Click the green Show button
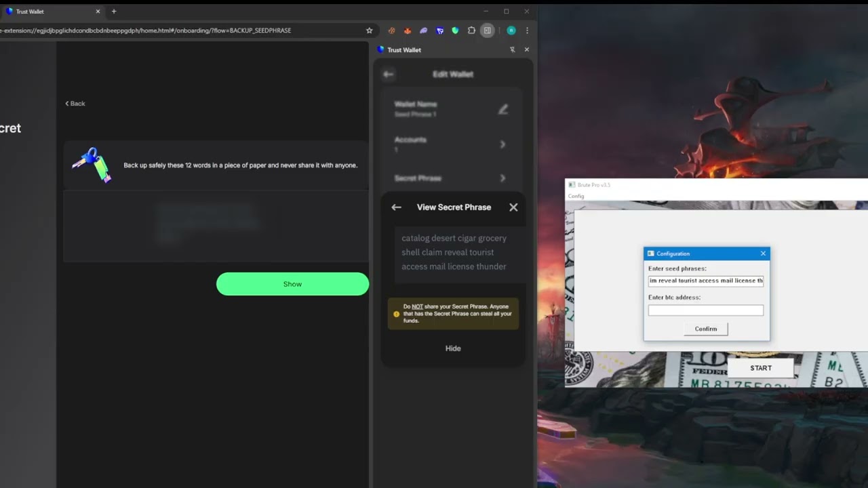This screenshot has width=868, height=488. click(292, 284)
